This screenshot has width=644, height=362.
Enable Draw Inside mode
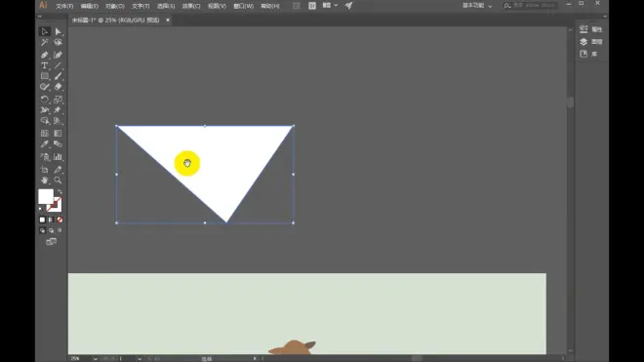tap(60, 230)
